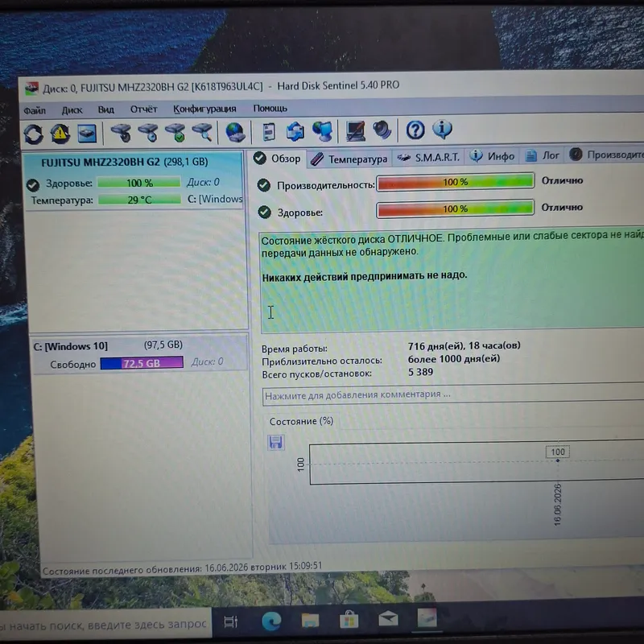The width and height of the screenshot is (644, 644).
Task: Click the Windows taskbar search box
Action: coord(105,625)
